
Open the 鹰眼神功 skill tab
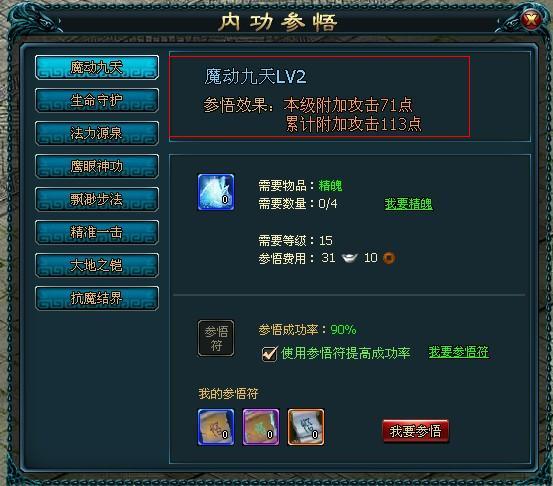coord(97,166)
